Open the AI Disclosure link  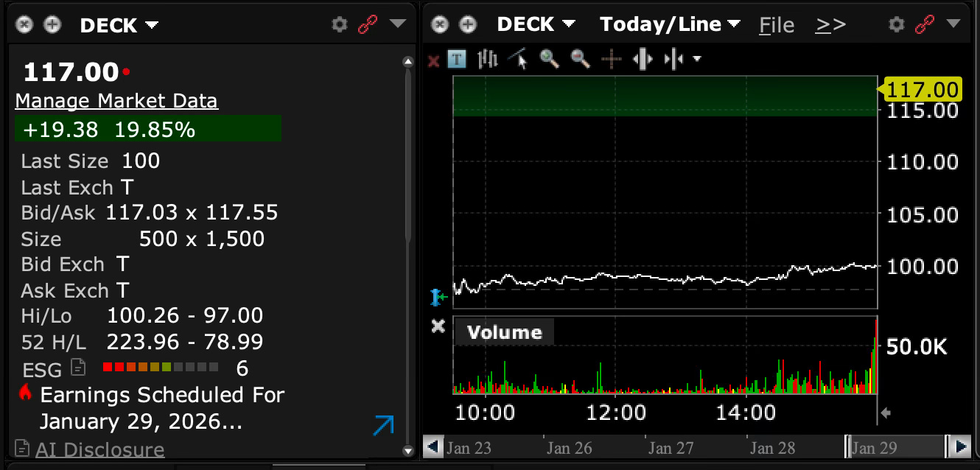point(99,449)
